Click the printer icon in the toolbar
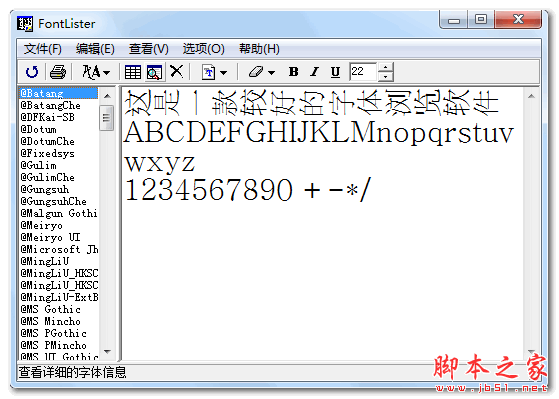Image resolution: width=559 pixels, height=399 pixels. [58, 72]
